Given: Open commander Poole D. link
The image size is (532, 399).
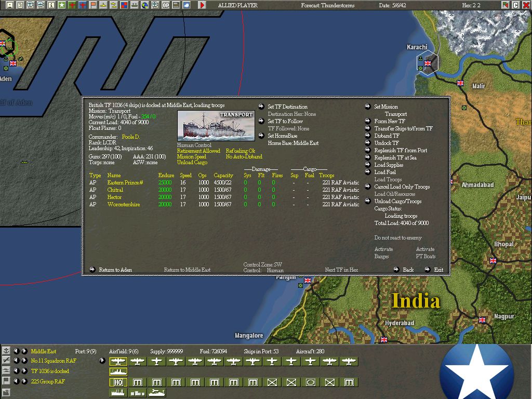Looking at the screenshot, I should tap(131, 137).
